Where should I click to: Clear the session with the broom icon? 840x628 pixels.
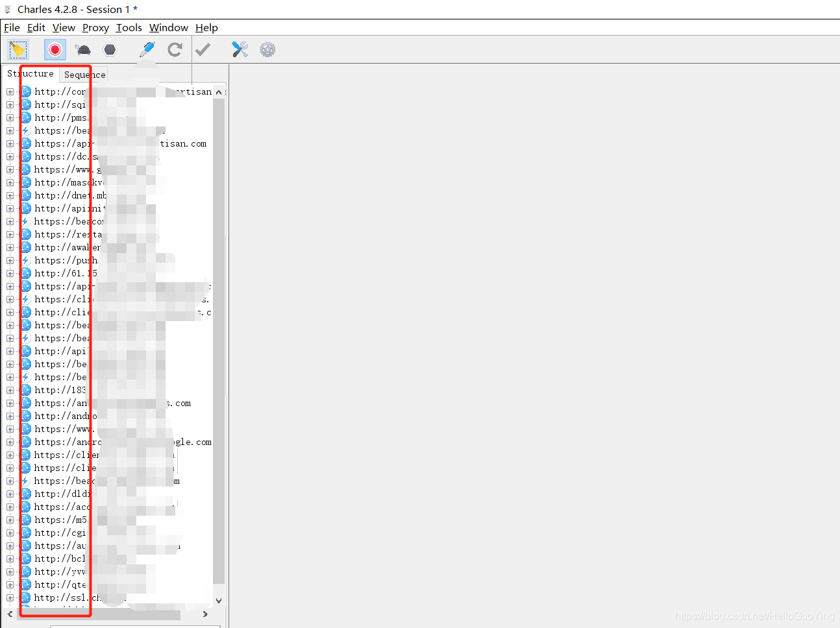coord(18,49)
